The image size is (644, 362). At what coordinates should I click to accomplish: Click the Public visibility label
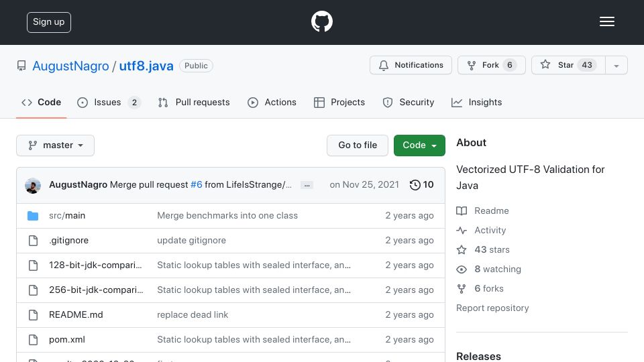point(196,66)
